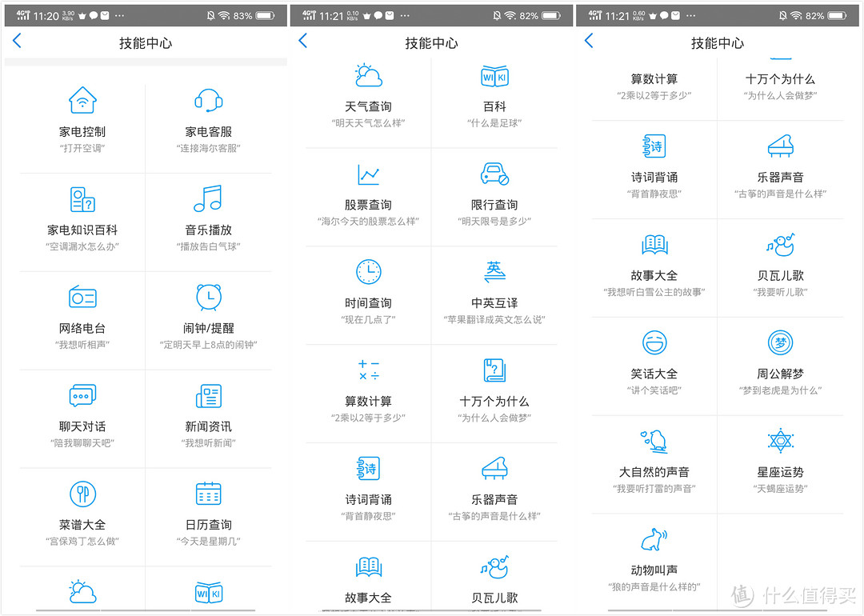The width and height of the screenshot is (864, 616).
Task: Tap the example phrase "宫保鸡丁怎么做"
Action: point(82,541)
